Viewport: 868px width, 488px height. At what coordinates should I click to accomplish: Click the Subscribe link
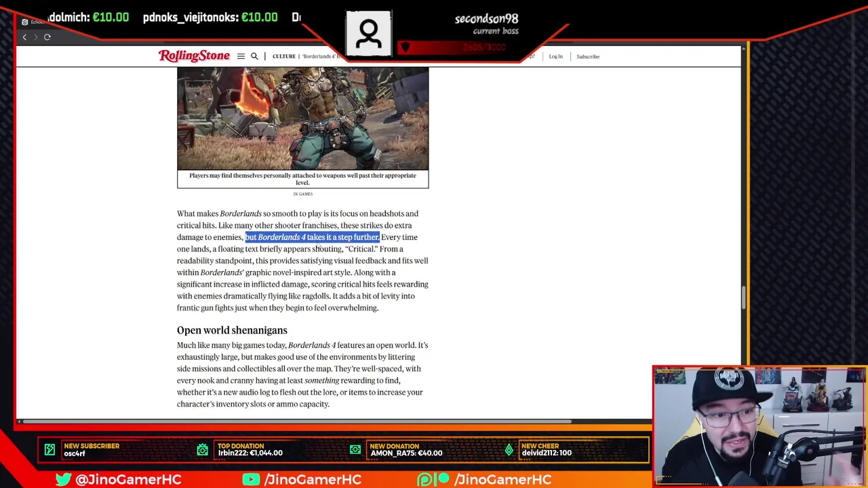coord(588,56)
